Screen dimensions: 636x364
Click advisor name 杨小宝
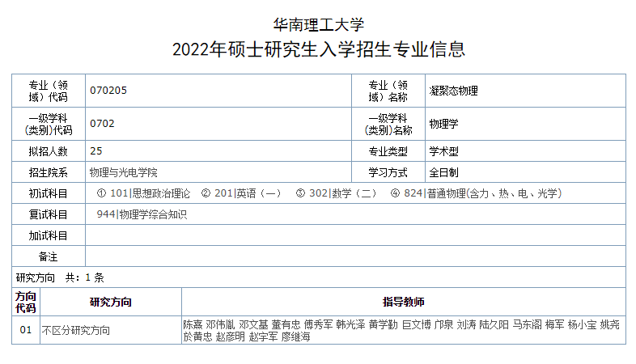582,324
